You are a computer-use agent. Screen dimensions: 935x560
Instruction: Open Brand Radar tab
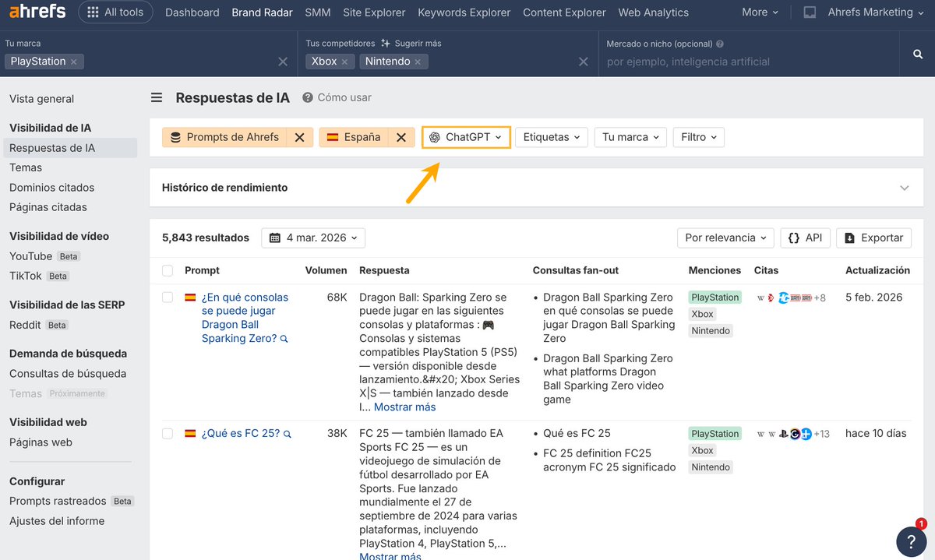tap(262, 12)
